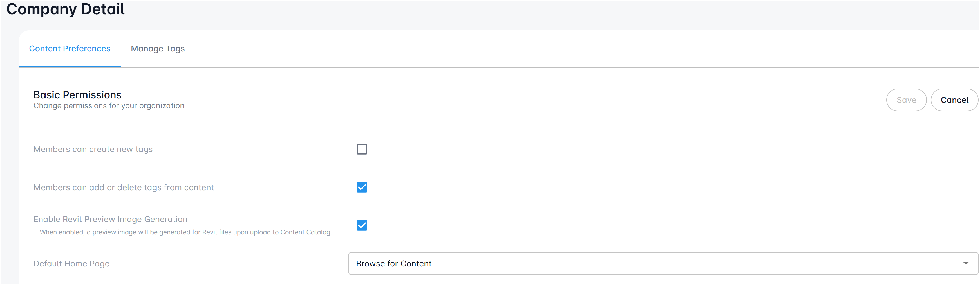
Task: Open the Browse for Content combo box
Action: [x=647, y=263]
